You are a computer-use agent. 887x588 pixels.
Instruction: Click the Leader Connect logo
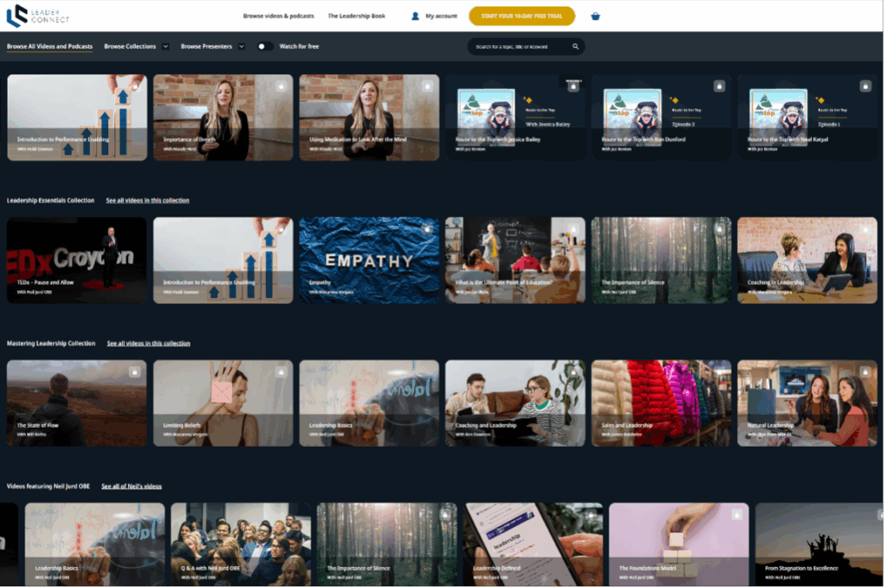(x=37, y=16)
